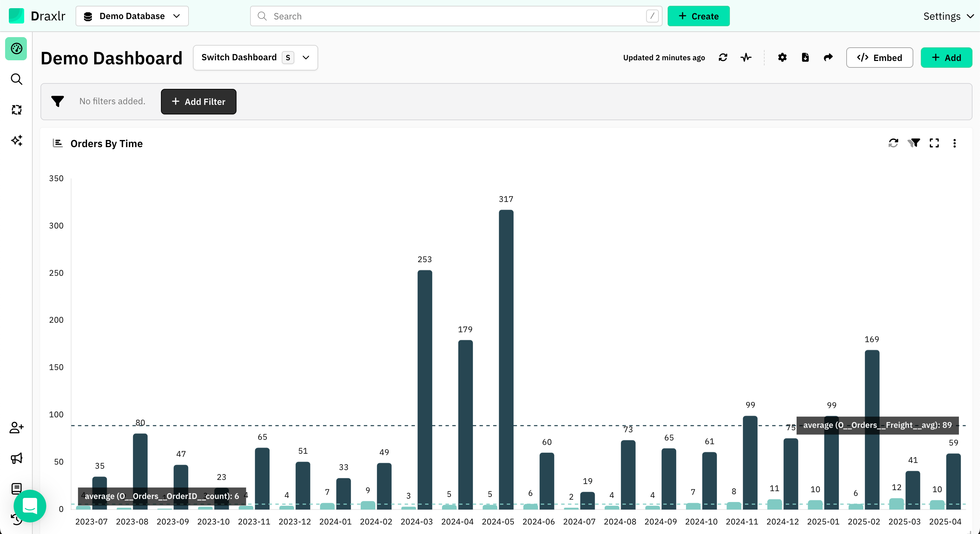Click the Draxlr logo
The width and height of the screenshot is (980, 534).
tap(37, 16)
